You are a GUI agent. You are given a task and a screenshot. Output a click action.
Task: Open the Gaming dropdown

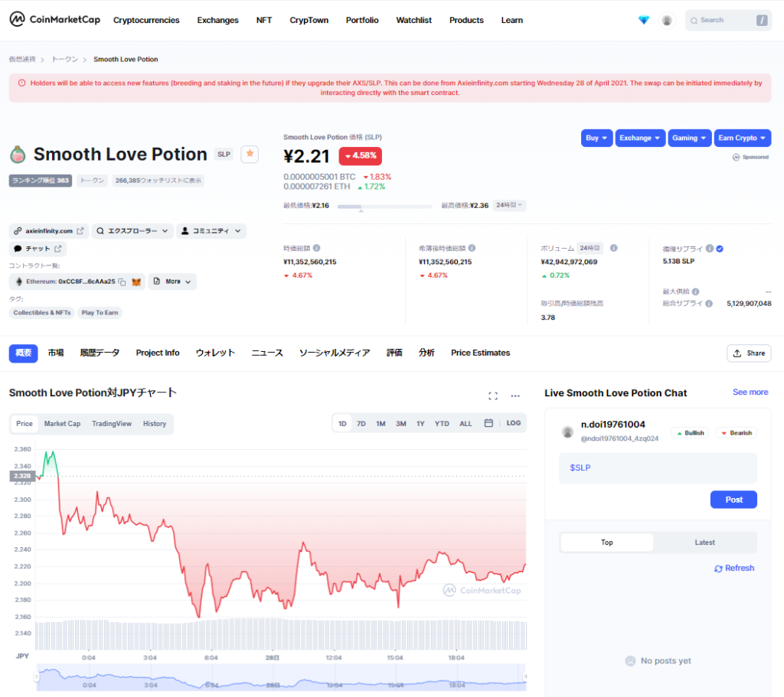click(x=690, y=138)
